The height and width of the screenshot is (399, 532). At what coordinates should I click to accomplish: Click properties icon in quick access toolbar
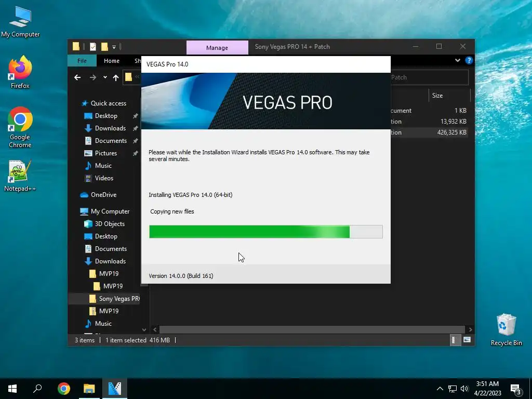point(92,46)
